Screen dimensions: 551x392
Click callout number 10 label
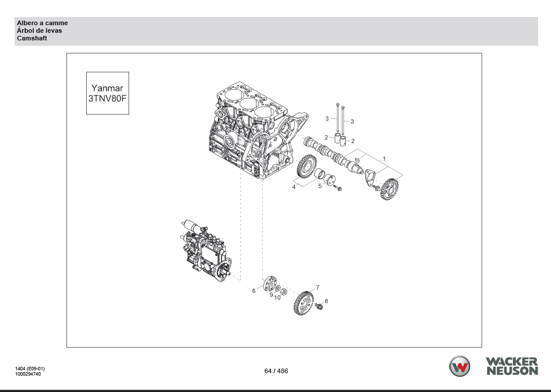click(x=277, y=298)
